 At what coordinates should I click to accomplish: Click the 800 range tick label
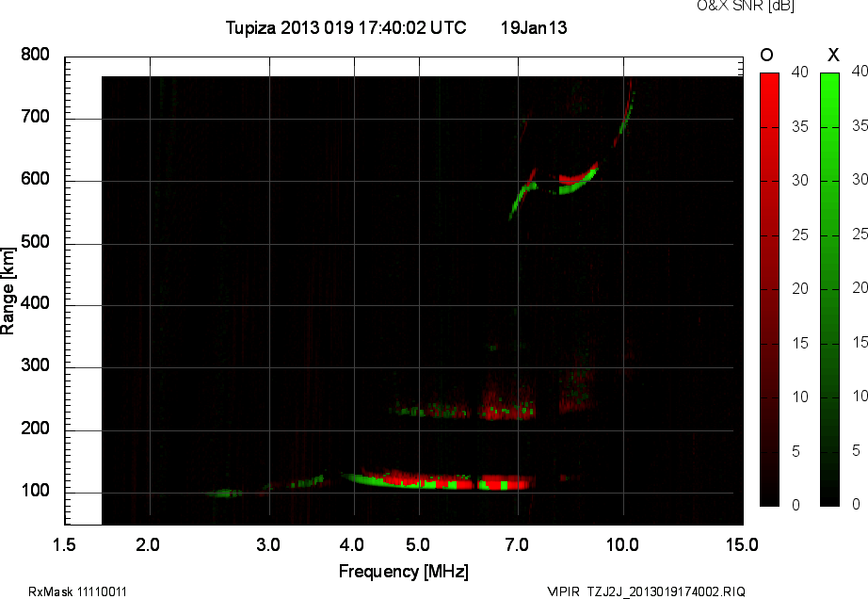[x=35, y=55]
